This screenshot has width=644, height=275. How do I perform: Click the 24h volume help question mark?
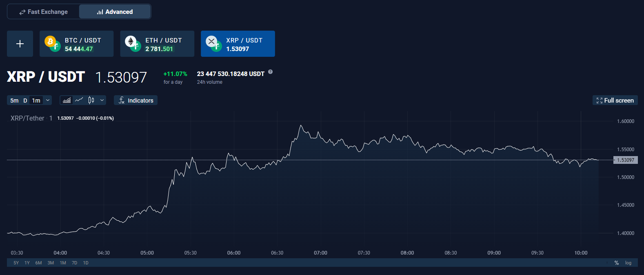pyautogui.click(x=270, y=72)
